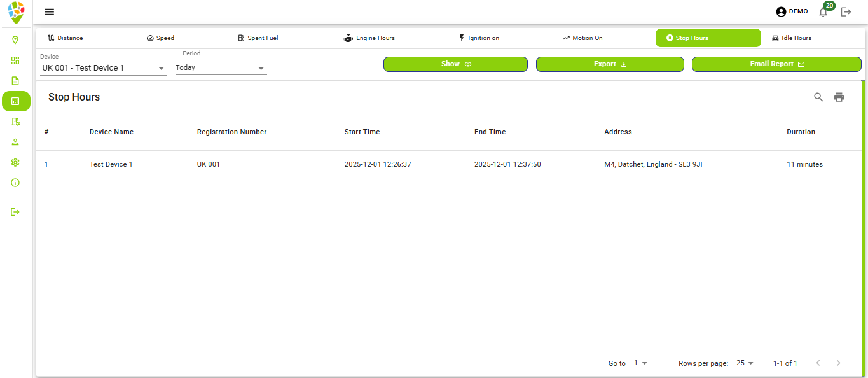Click the Export button
The width and height of the screenshot is (868, 378).
(x=610, y=64)
